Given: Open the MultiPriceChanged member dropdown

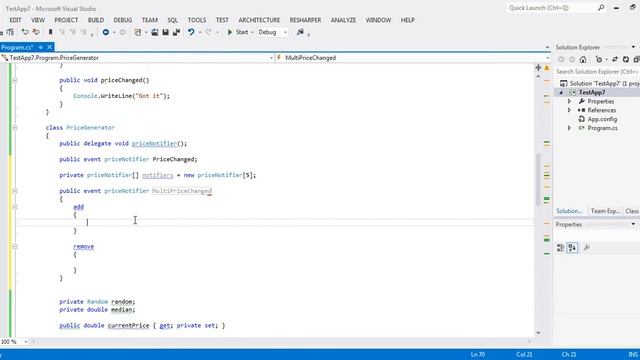Looking at the screenshot, I should 547,58.
